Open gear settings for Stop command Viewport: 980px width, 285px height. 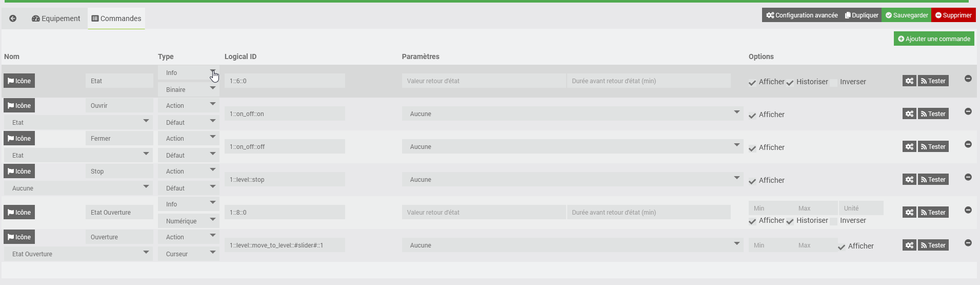pos(909,179)
